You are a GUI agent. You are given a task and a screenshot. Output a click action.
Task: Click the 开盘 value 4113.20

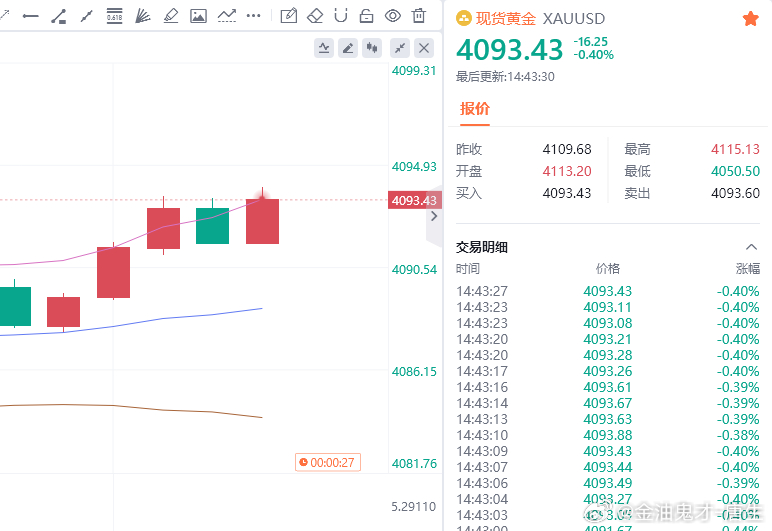567,171
